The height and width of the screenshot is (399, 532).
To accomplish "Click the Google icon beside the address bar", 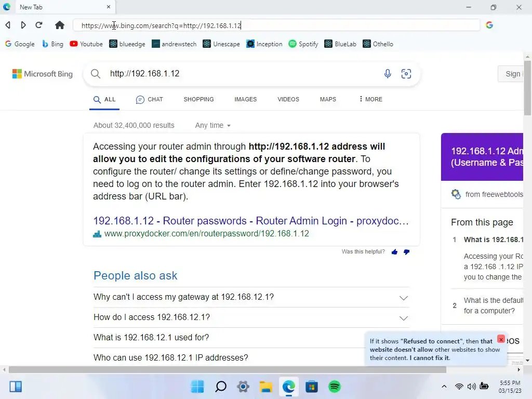I will tap(489, 25).
